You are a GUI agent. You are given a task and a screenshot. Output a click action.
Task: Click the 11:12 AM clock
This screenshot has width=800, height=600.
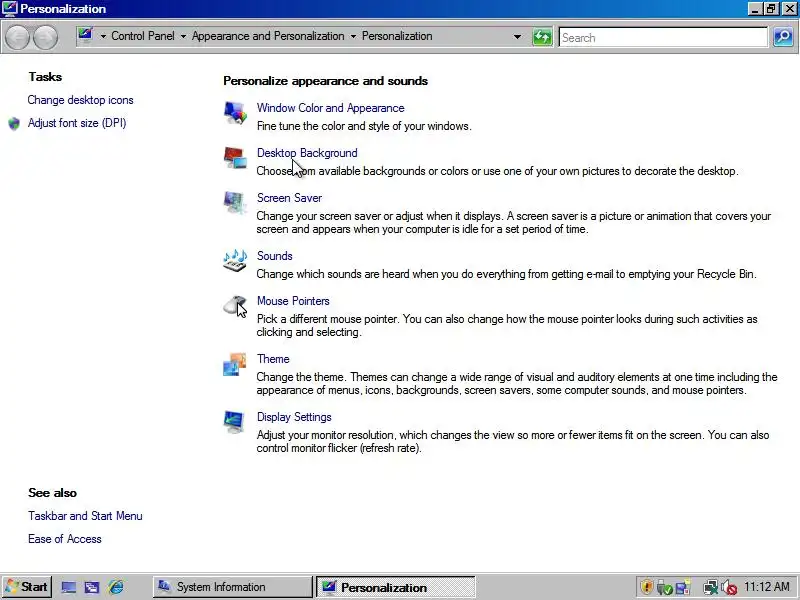pyautogui.click(x=767, y=587)
